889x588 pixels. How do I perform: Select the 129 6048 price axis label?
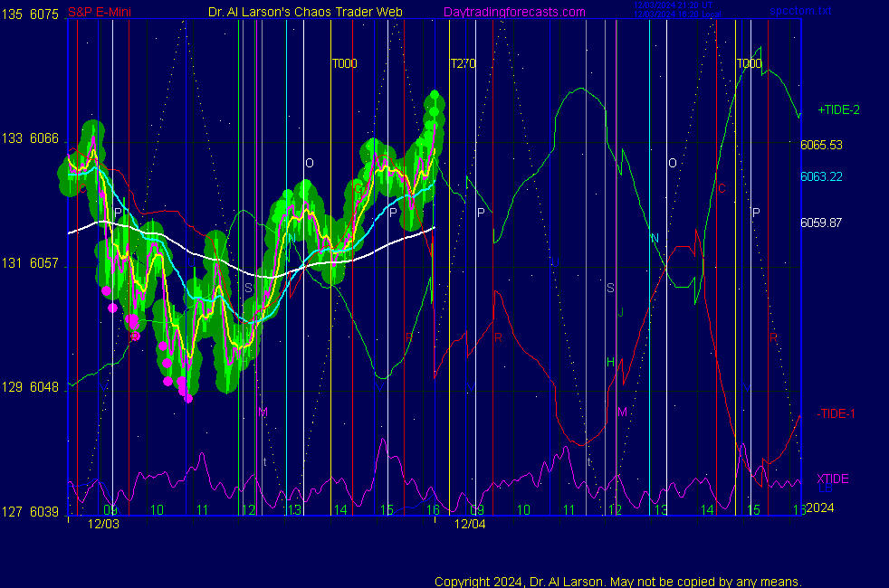tap(30, 387)
